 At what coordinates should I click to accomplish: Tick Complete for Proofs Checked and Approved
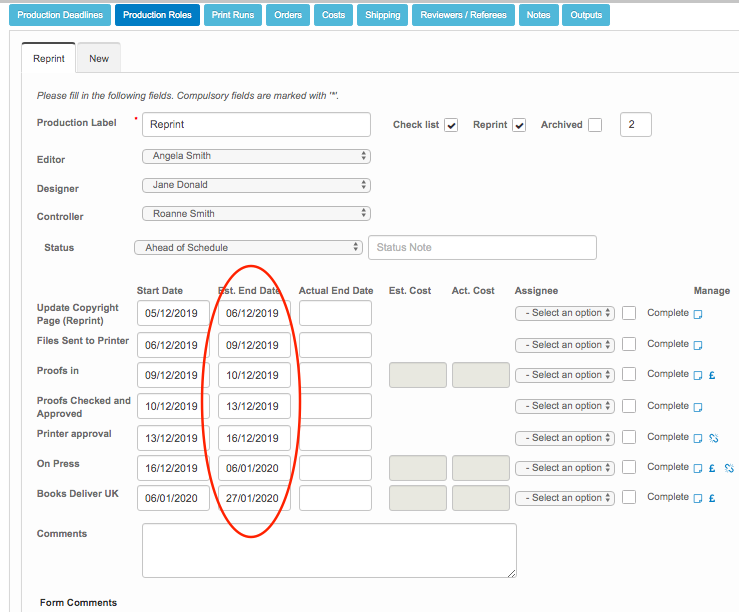point(629,406)
